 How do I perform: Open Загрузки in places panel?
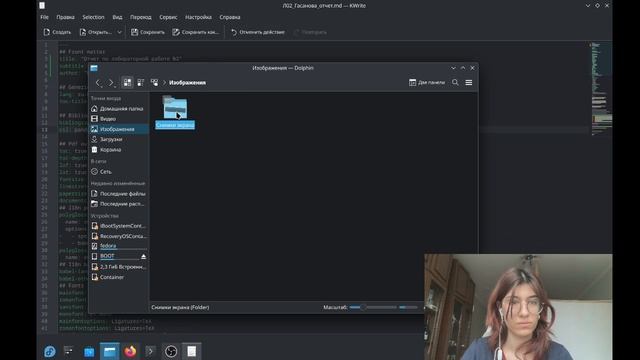tap(118, 139)
